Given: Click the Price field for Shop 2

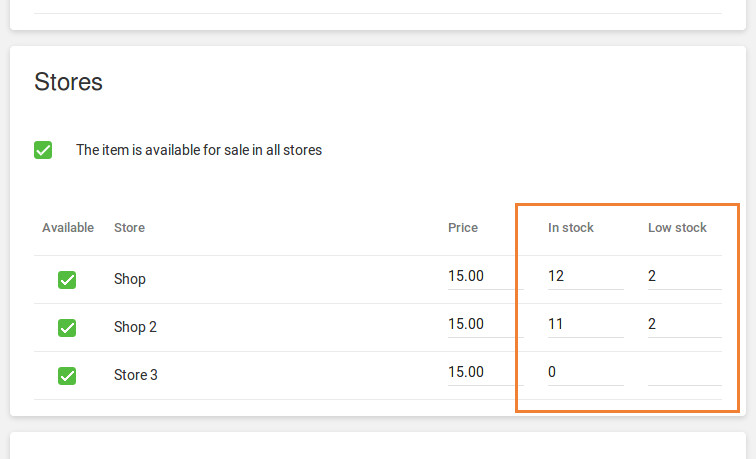Looking at the screenshot, I should click(x=479, y=324).
